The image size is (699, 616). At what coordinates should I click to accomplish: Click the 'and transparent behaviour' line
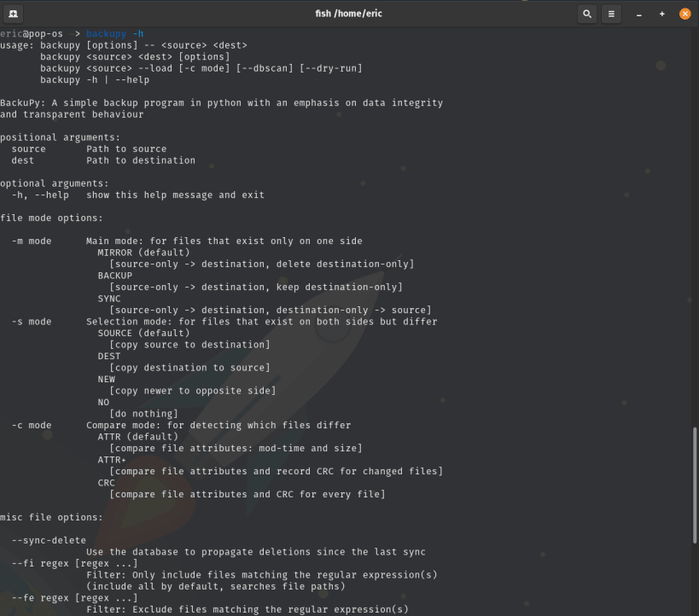click(72, 114)
